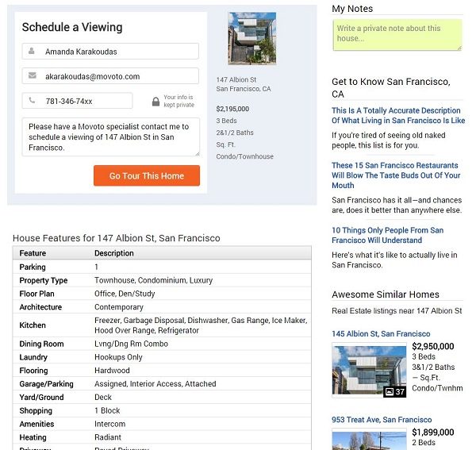
Task: Click the Schedule a Viewing heading
Action: [72, 27]
